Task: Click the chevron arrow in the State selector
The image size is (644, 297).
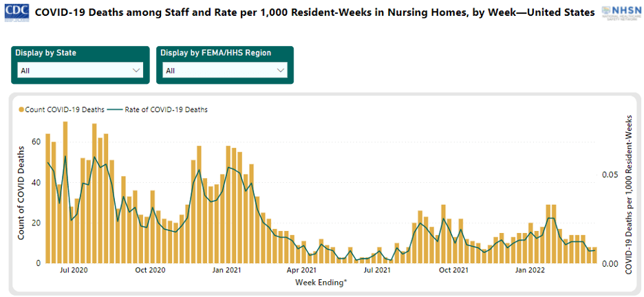Action: [x=136, y=70]
